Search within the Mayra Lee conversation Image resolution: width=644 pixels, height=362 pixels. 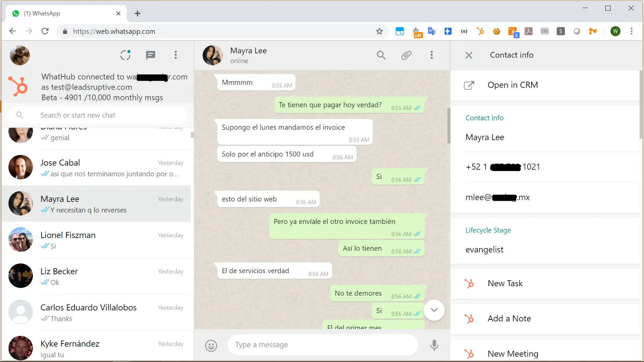click(x=381, y=55)
